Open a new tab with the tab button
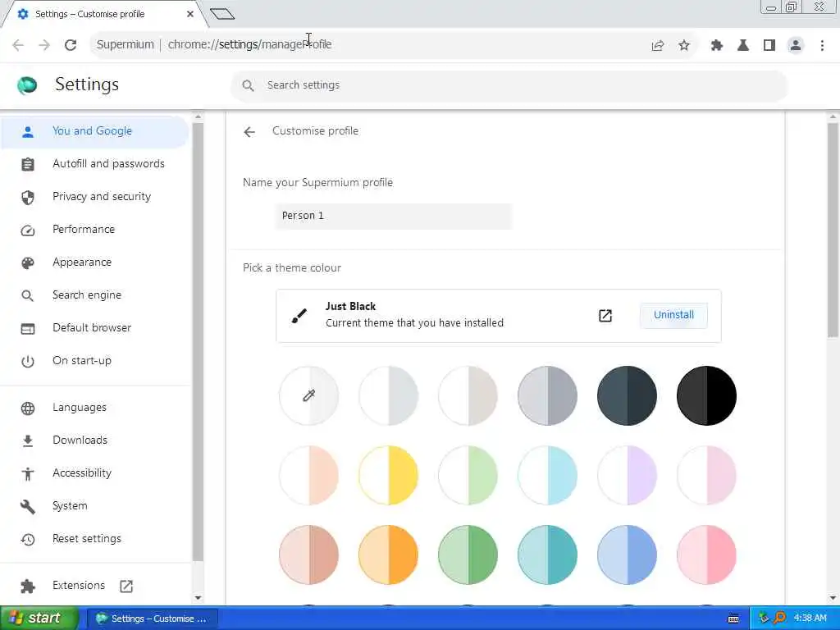The image size is (840, 630). click(222, 14)
